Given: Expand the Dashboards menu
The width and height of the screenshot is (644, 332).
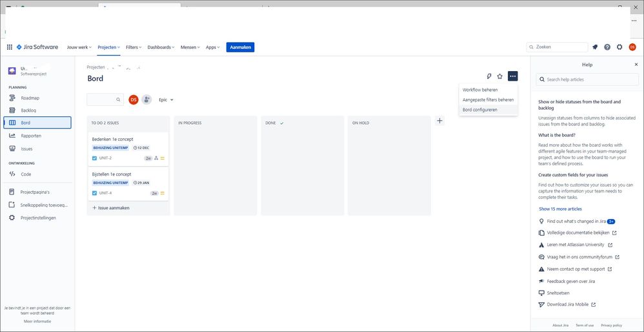Looking at the screenshot, I should (x=161, y=47).
